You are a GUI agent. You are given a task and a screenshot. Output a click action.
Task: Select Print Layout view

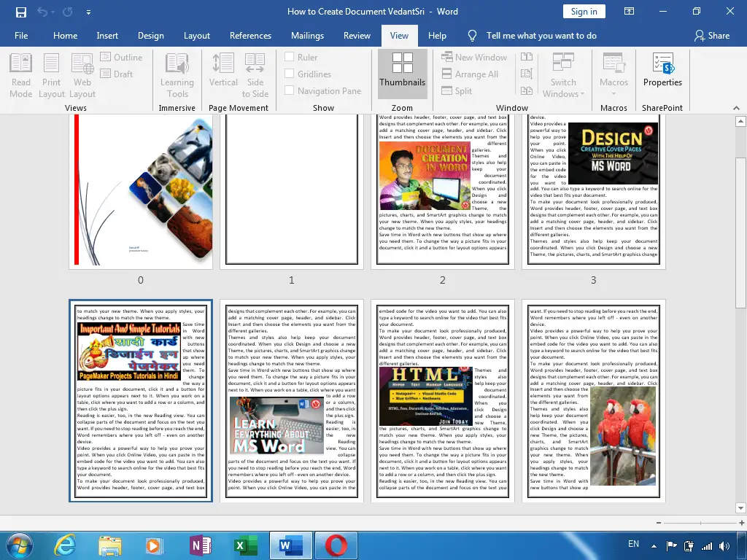coord(52,75)
